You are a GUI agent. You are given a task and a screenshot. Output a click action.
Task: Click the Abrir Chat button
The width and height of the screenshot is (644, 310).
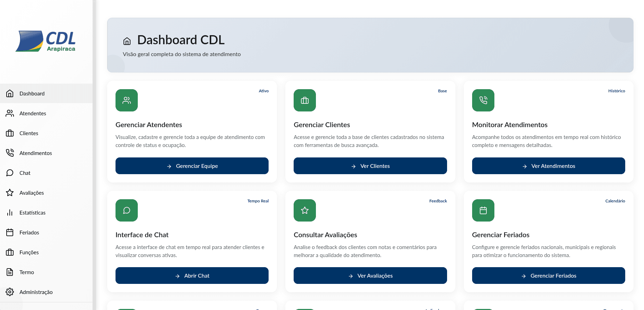(x=192, y=276)
